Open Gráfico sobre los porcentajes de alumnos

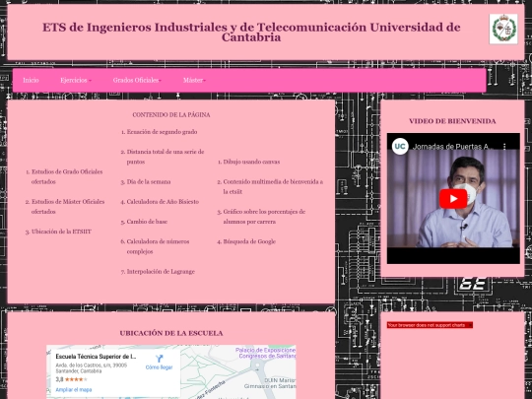click(264, 217)
